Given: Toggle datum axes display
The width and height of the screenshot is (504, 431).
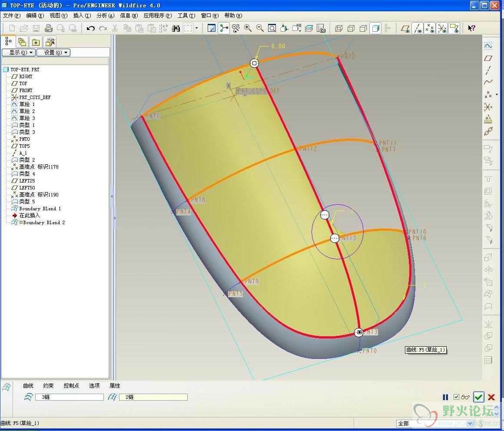Looking at the screenshot, I should tap(418, 28).
